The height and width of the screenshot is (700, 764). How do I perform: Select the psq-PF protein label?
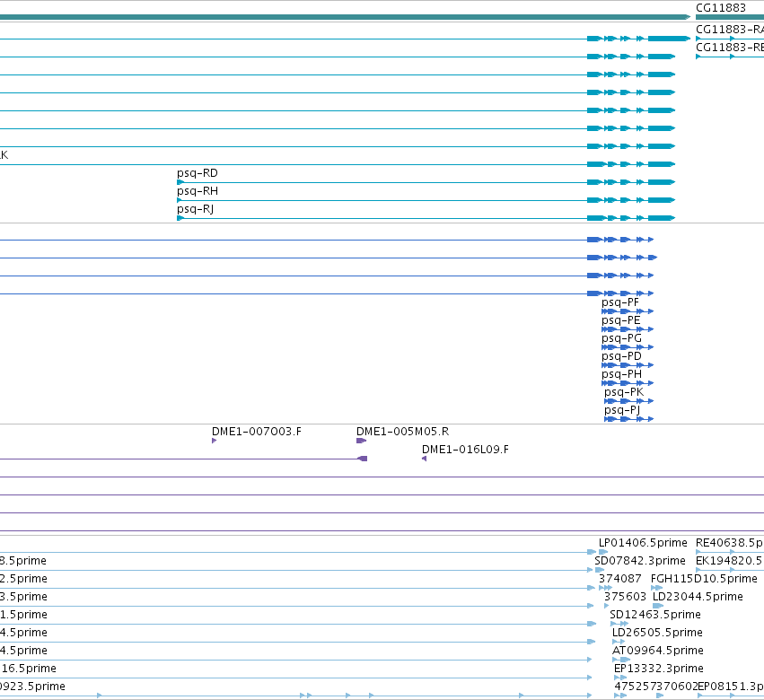click(x=619, y=302)
